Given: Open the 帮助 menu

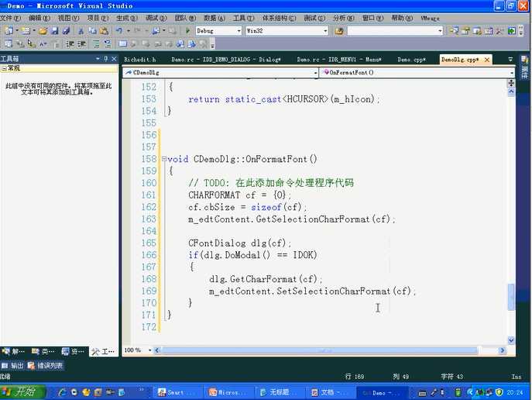Looking at the screenshot, I should (402, 18).
